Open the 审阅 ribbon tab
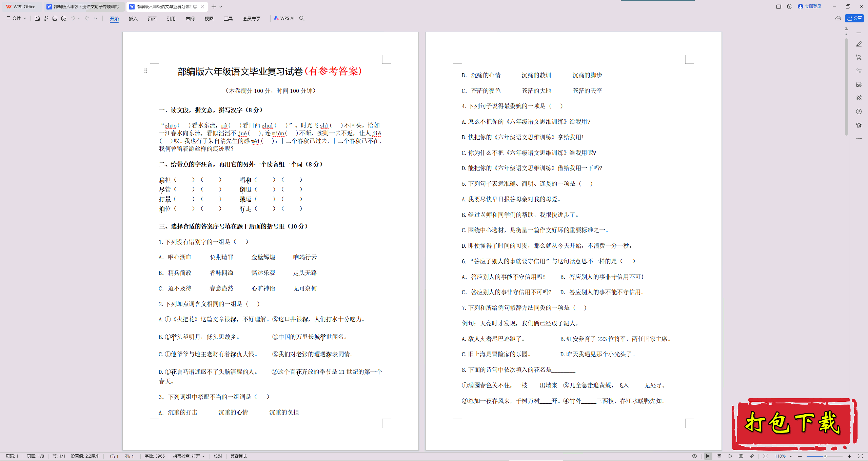 point(190,18)
